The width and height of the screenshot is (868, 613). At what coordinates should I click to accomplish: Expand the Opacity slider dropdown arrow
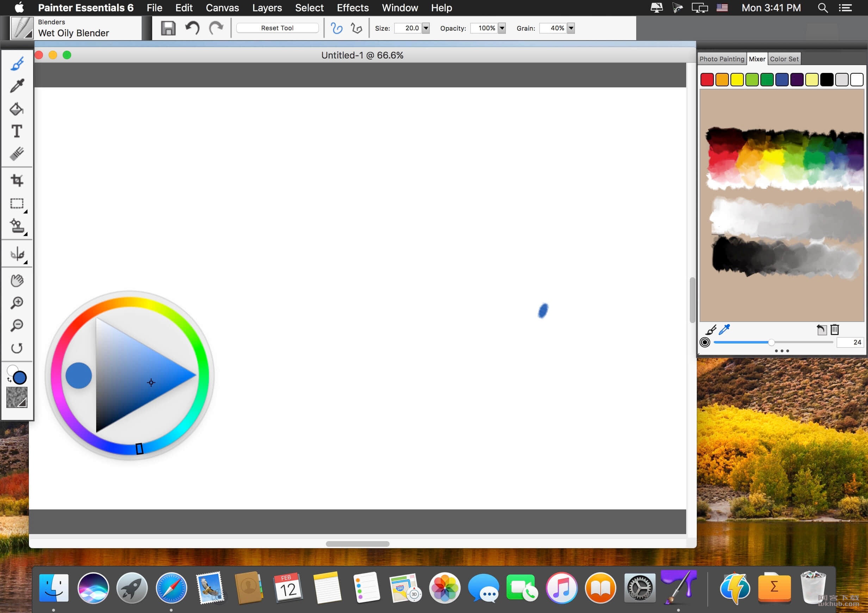(x=502, y=28)
